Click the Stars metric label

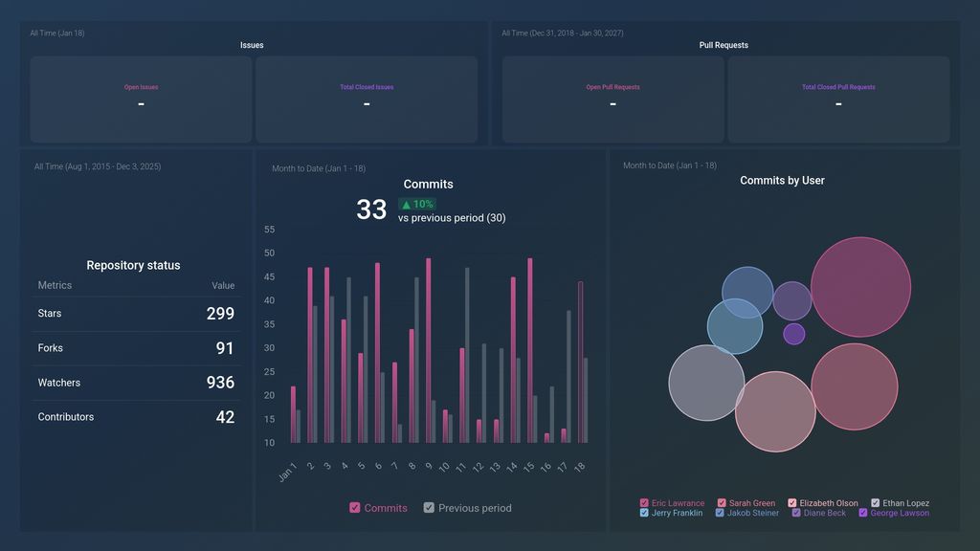(50, 314)
